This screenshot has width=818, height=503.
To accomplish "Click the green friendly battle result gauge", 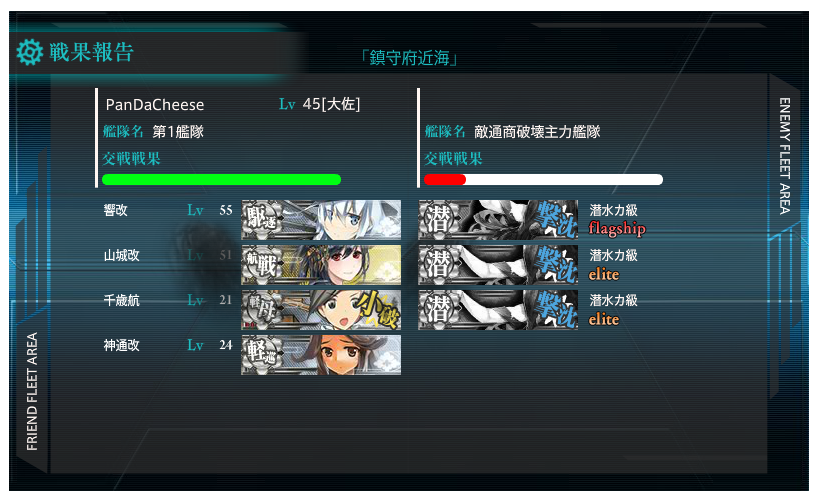I will tap(222, 179).
